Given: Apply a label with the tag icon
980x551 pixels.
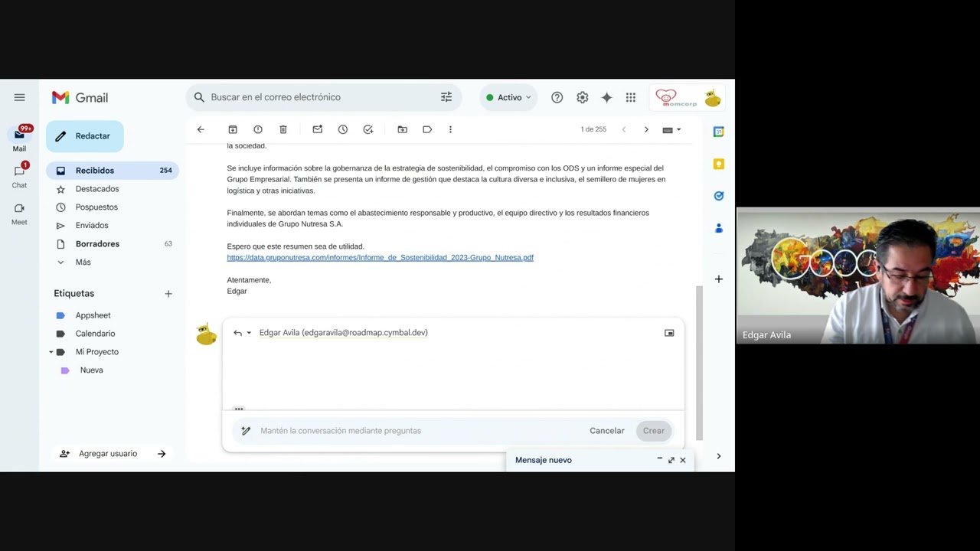Looking at the screenshot, I should pyautogui.click(x=427, y=129).
